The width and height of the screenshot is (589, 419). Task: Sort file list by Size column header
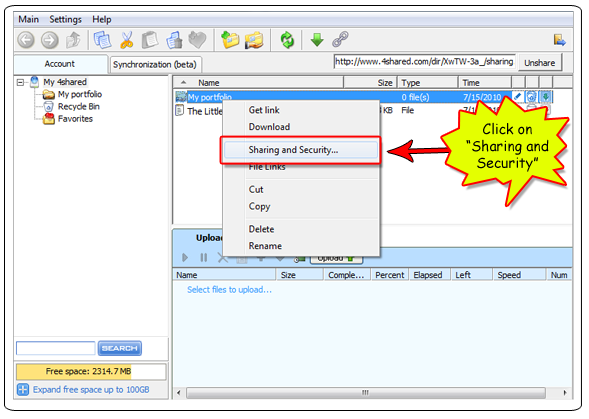pos(370,83)
